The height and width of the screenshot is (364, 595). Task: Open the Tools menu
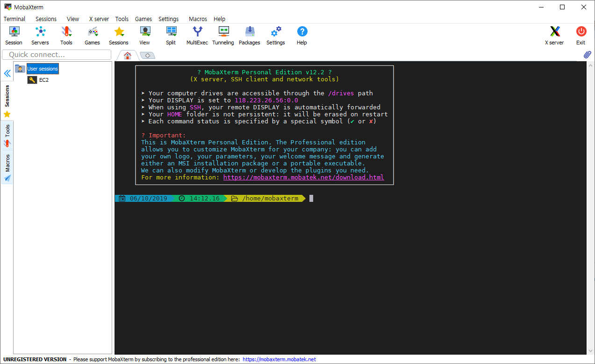122,19
